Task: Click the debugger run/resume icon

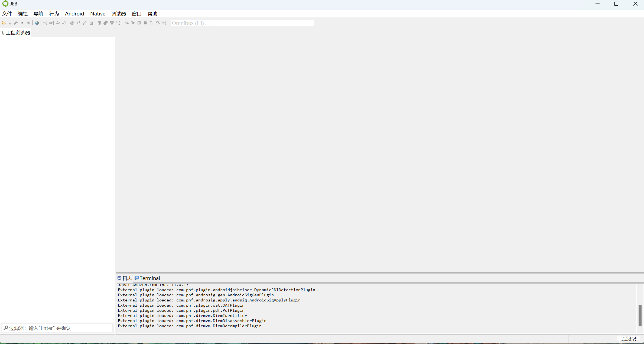Action: pyautogui.click(x=133, y=23)
